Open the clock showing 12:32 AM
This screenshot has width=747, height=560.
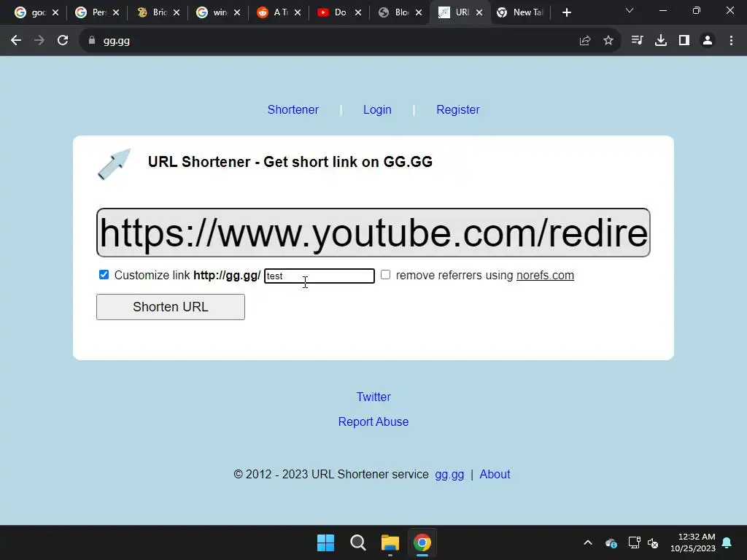(x=693, y=542)
